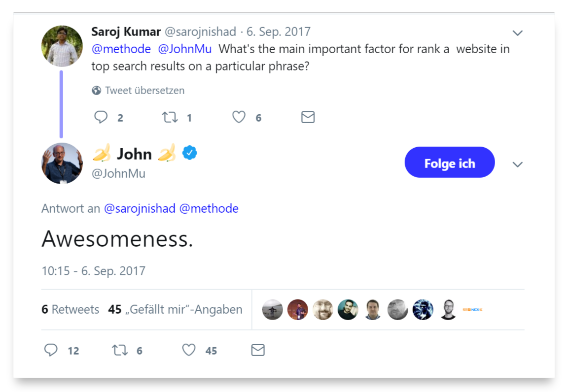Open @JohnMu mention in Saroj's tweet

185,49
